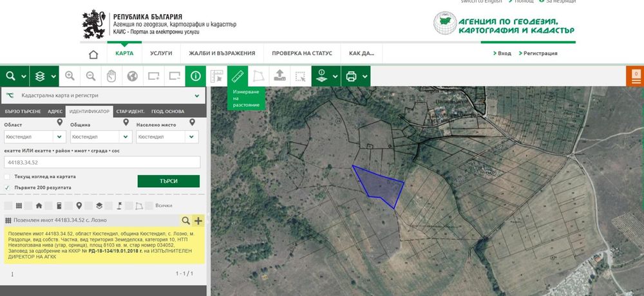Activate the pan hand tool
644x296 pixels.
111,77
